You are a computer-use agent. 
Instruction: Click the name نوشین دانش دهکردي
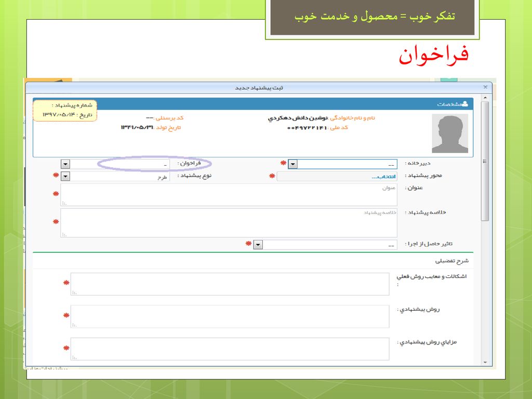coord(298,118)
